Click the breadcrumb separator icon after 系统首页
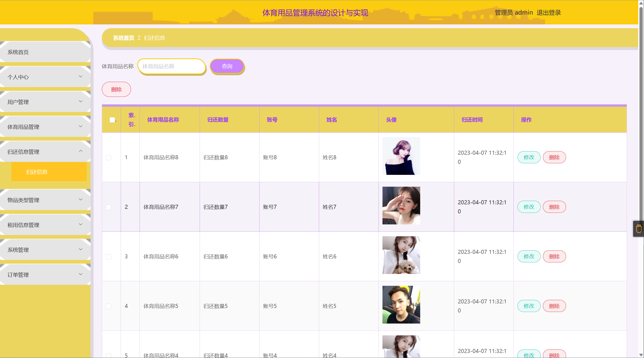This screenshot has height=358, width=644. click(139, 38)
